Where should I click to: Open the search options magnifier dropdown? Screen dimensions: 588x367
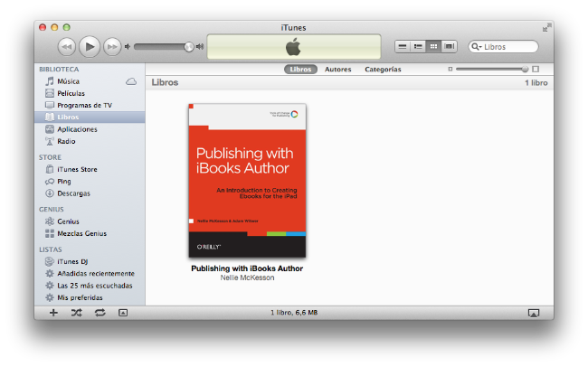(x=478, y=47)
